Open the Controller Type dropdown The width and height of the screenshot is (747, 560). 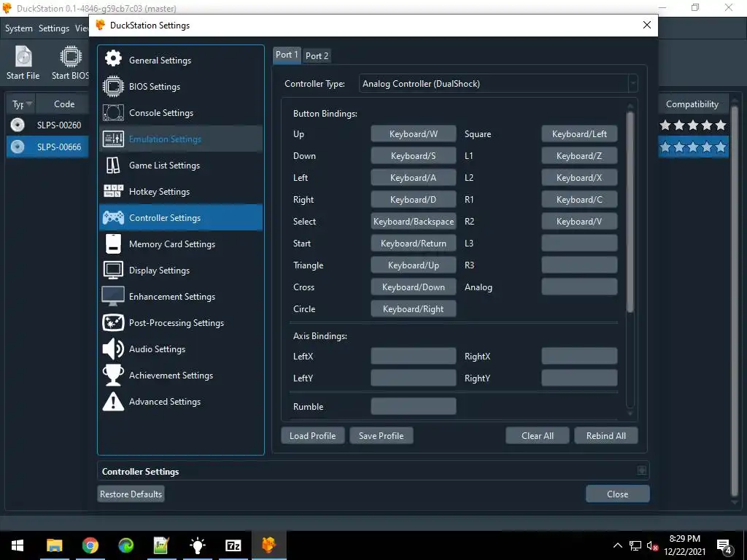tap(498, 83)
